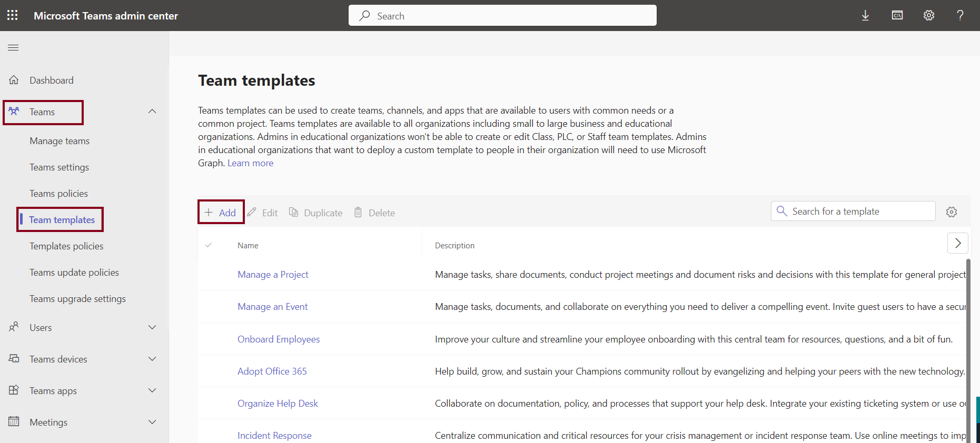Viewport: 980px width, 443px height.
Task: Click the Add template button
Action: click(221, 213)
